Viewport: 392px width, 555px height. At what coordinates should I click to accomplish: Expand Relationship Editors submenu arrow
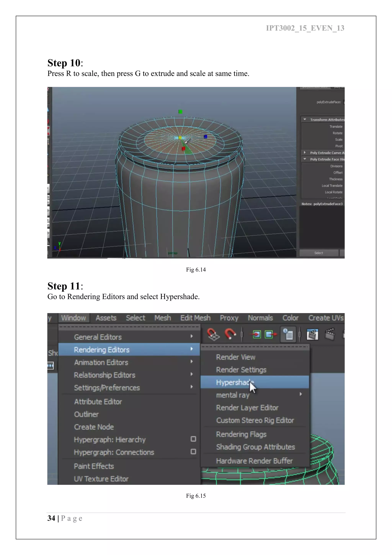point(192,374)
